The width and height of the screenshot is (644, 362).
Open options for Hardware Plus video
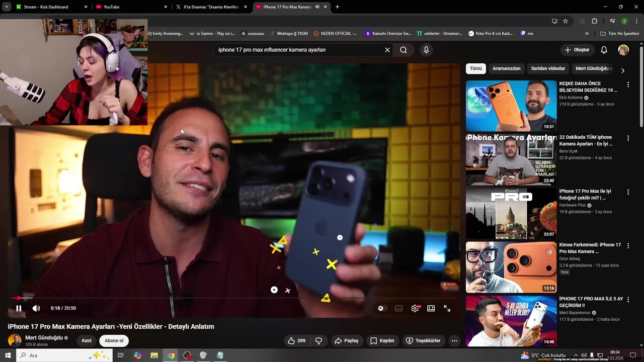(x=628, y=192)
